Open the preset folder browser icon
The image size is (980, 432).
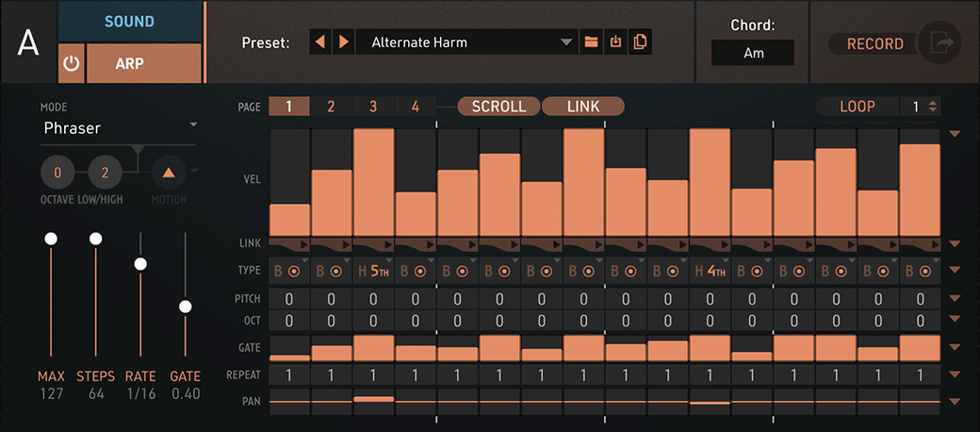592,42
